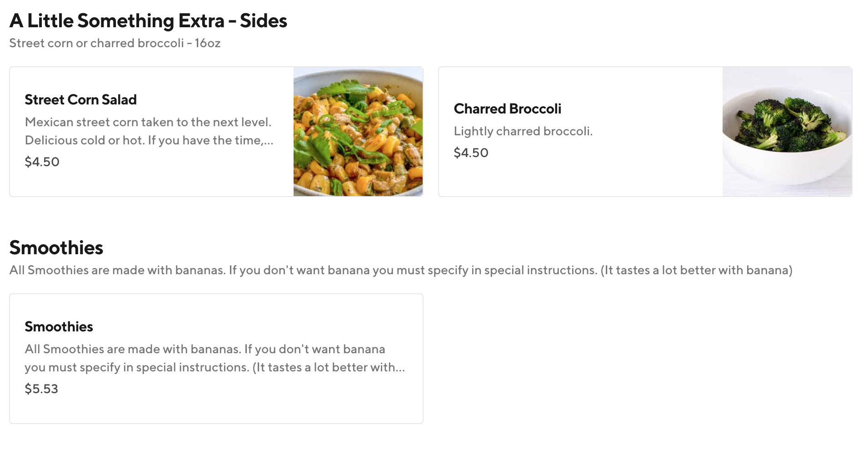Click the Smoothies $5.53 price
Image resolution: width=868 pixels, height=454 pixels.
tap(41, 389)
